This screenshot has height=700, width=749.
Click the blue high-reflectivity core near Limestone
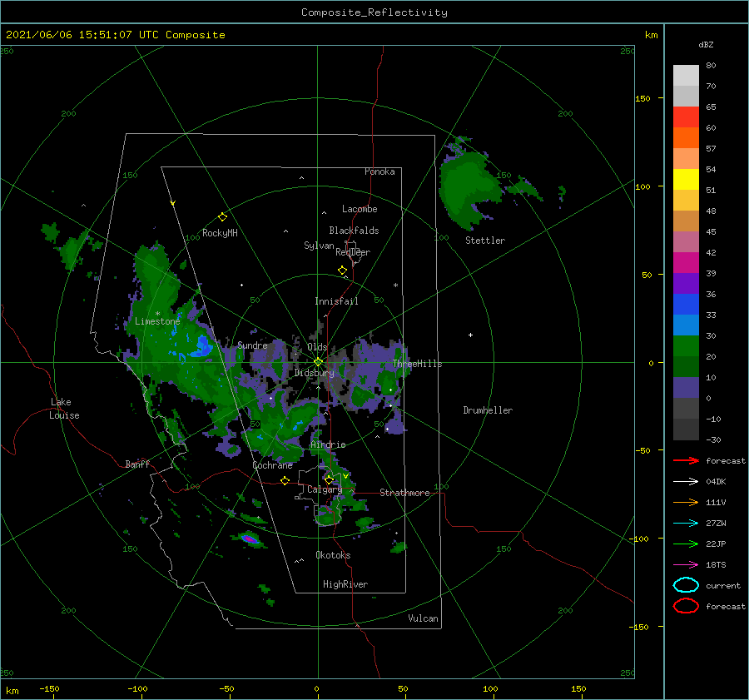click(x=204, y=345)
